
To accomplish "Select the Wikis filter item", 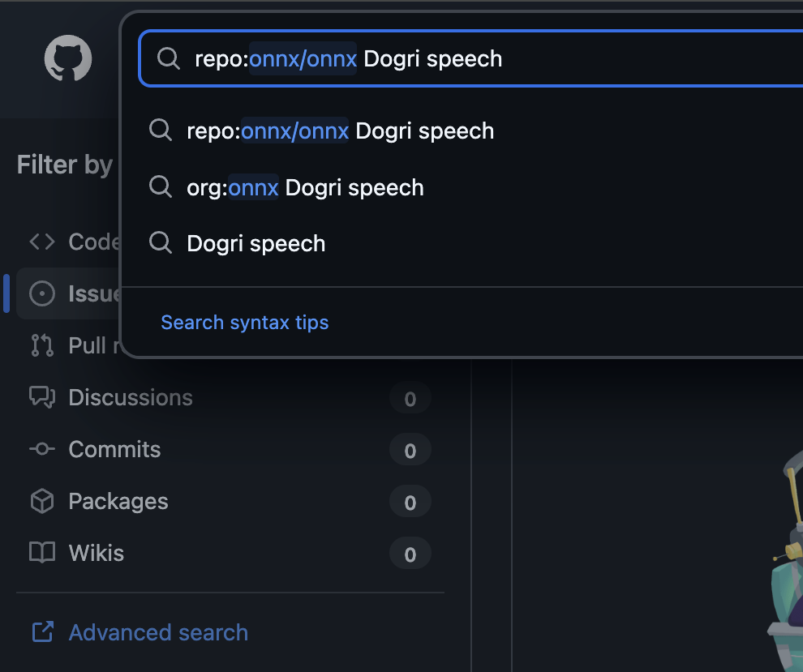I will [x=97, y=553].
